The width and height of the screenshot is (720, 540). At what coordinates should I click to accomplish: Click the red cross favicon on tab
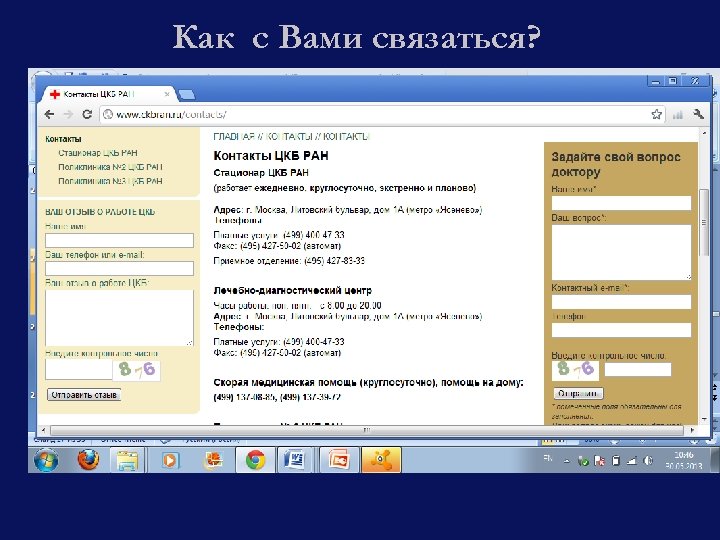(55, 94)
